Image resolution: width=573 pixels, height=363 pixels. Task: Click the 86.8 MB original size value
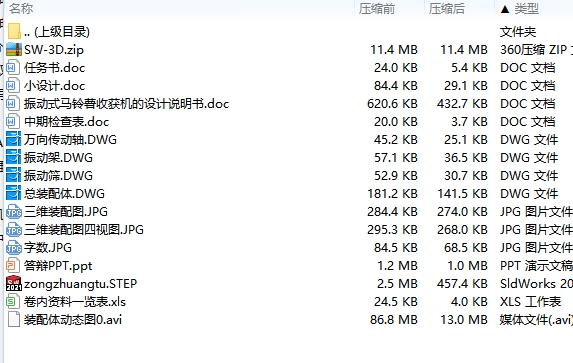pos(394,319)
